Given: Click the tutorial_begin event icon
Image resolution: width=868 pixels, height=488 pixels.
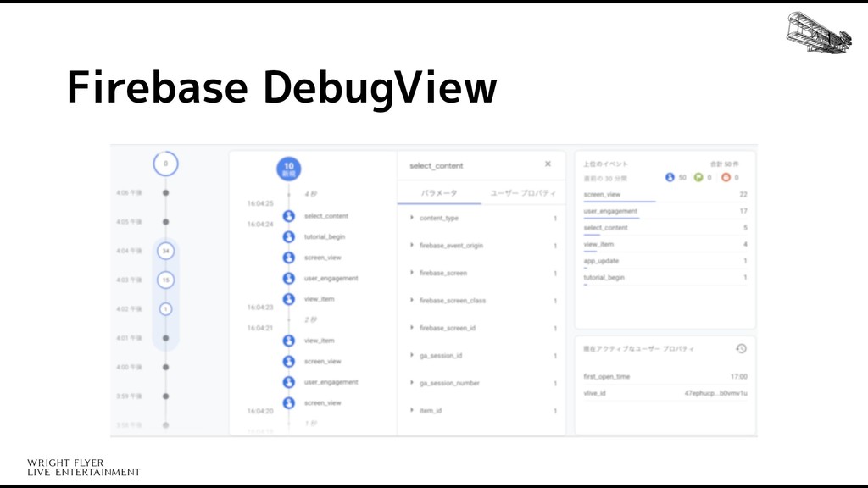Looking at the screenshot, I should [288, 237].
